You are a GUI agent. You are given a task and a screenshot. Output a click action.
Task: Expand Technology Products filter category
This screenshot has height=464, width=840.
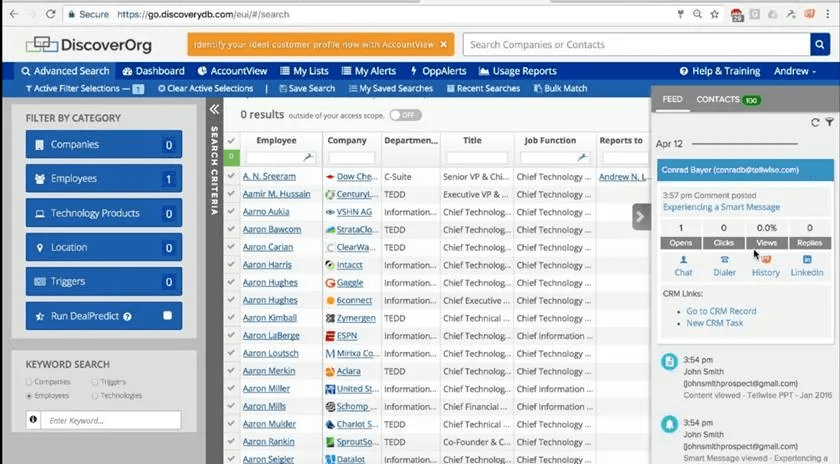pos(104,213)
